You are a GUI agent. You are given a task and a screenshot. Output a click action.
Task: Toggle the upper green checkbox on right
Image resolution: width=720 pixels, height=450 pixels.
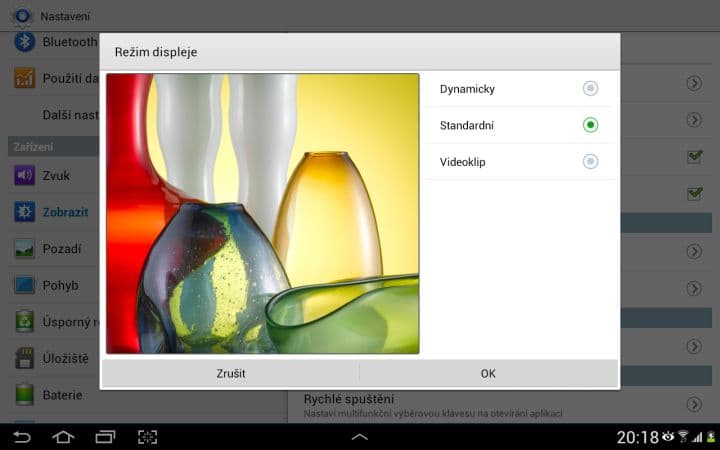click(694, 157)
